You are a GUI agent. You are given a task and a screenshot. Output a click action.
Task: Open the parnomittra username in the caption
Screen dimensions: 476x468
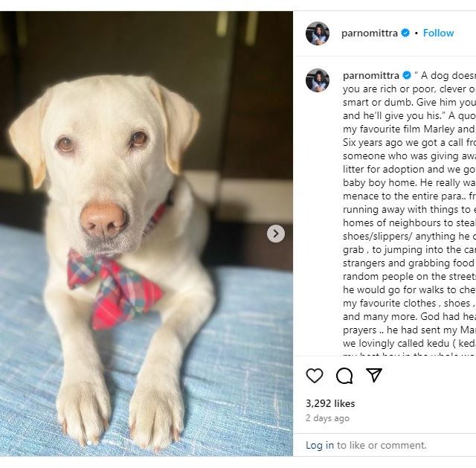[x=371, y=75]
